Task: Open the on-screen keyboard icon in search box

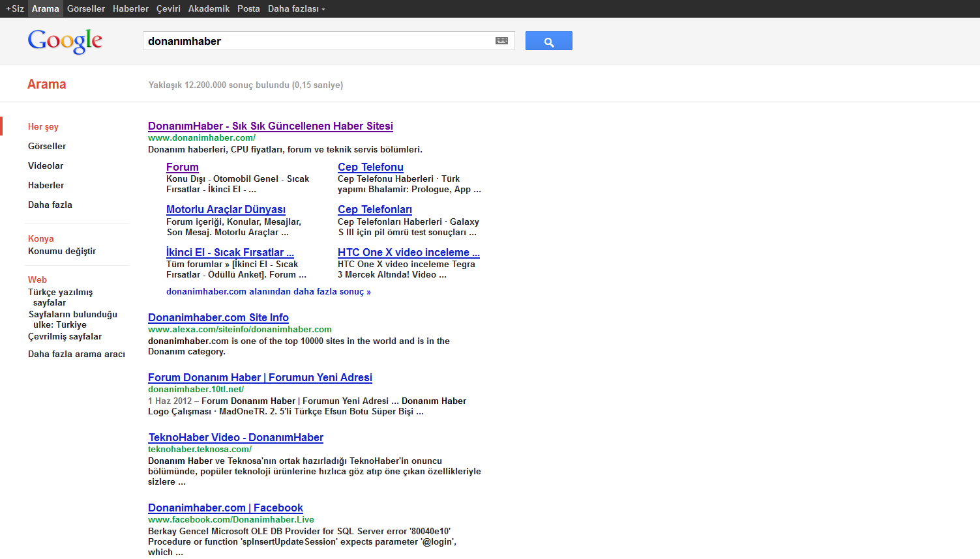Action: point(501,41)
